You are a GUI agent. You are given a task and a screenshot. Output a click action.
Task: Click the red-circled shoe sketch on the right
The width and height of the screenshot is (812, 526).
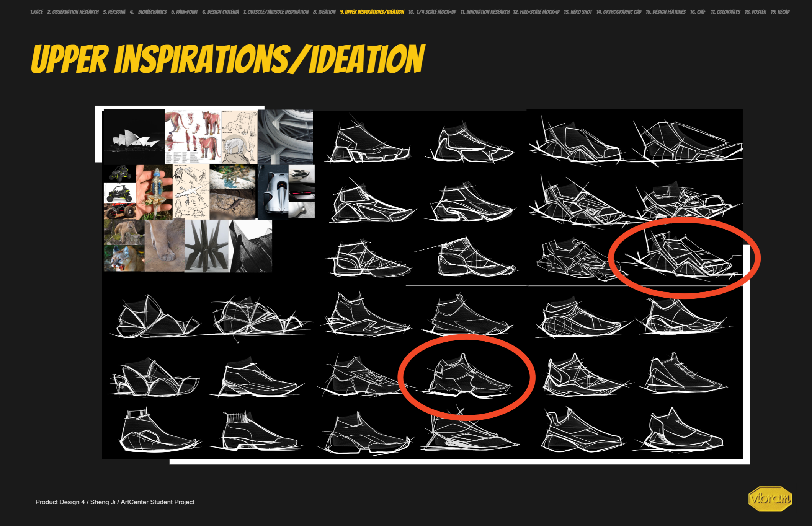point(684,257)
